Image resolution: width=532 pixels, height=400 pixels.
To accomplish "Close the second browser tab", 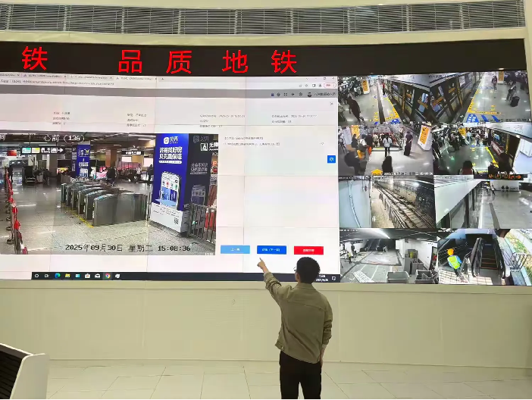I will 65,76.
